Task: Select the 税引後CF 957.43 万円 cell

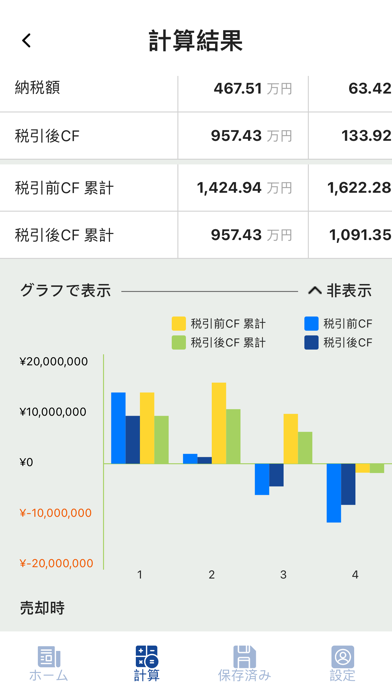Action: click(243, 135)
